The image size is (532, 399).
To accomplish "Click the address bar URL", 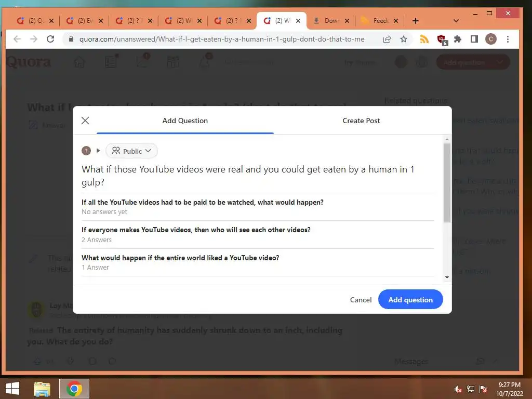I will (x=222, y=39).
